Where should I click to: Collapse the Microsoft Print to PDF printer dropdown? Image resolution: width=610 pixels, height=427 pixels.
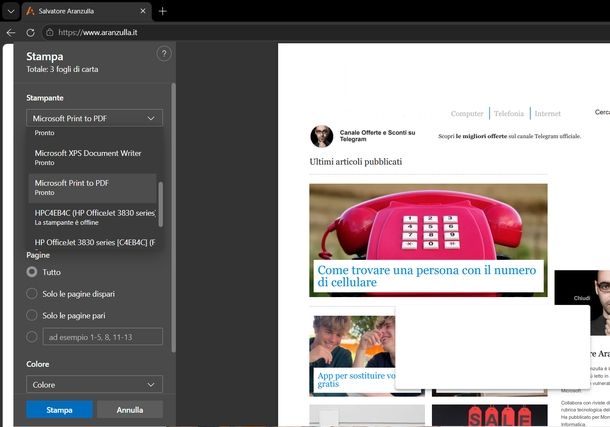pos(95,118)
